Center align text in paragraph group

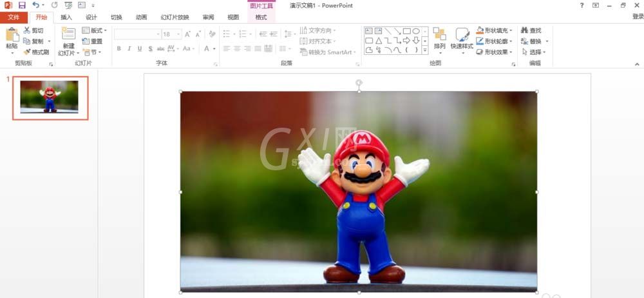tap(237, 48)
